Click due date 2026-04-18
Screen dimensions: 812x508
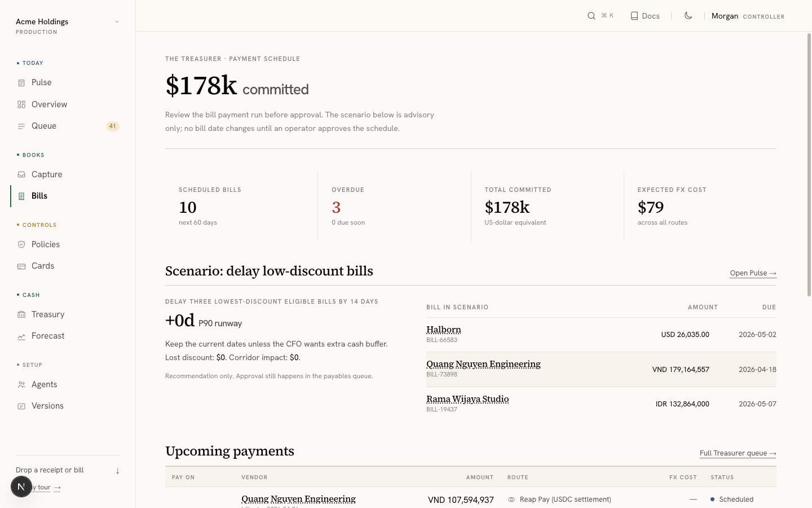757,370
